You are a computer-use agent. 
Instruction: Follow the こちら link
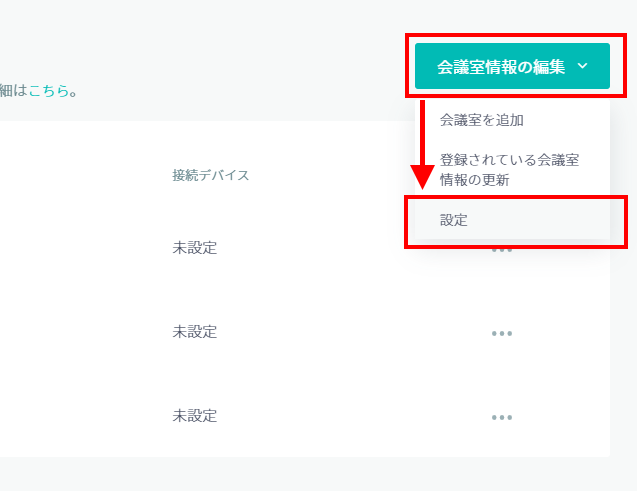49,91
